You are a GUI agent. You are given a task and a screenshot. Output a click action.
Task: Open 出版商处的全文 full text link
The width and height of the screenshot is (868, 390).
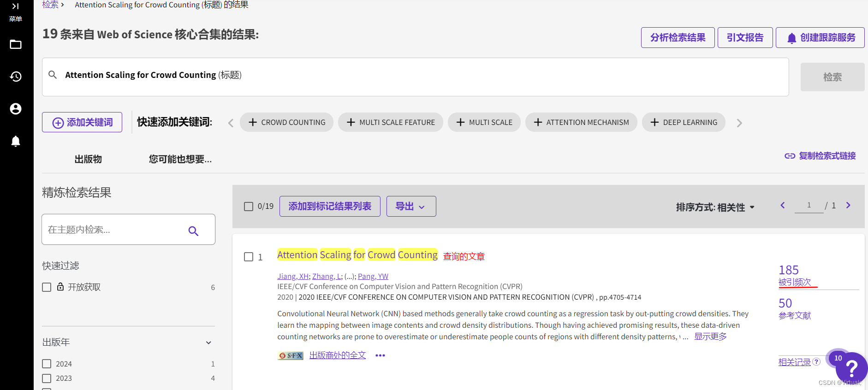(x=338, y=355)
